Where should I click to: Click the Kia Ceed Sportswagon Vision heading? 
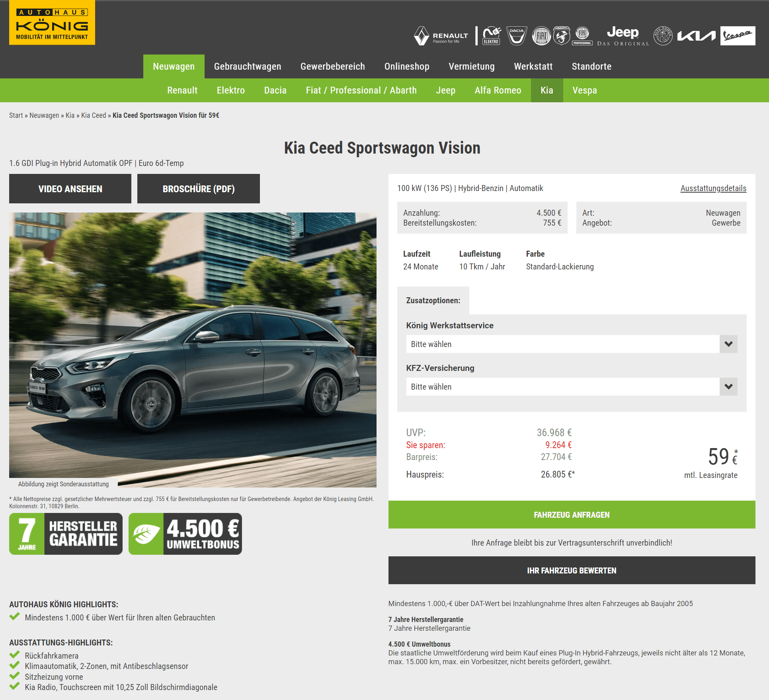[x=382, y=148]
